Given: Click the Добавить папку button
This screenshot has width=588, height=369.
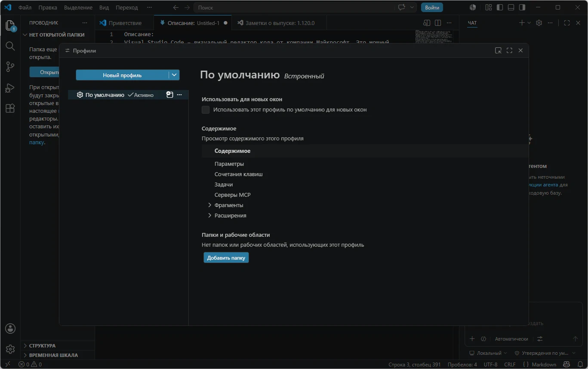Looking at the screenshot, I should pyautogui.click(x=226, y=258).
